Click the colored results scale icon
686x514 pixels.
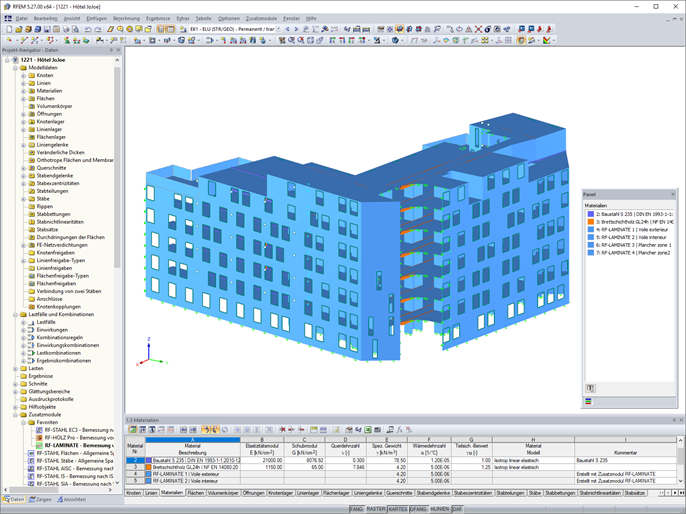pos(546,40)
